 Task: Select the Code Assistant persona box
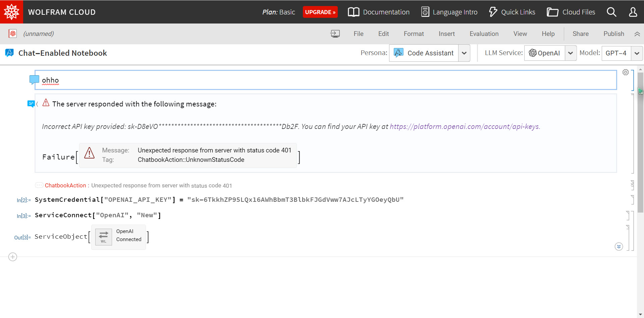(x=424, y=53)
